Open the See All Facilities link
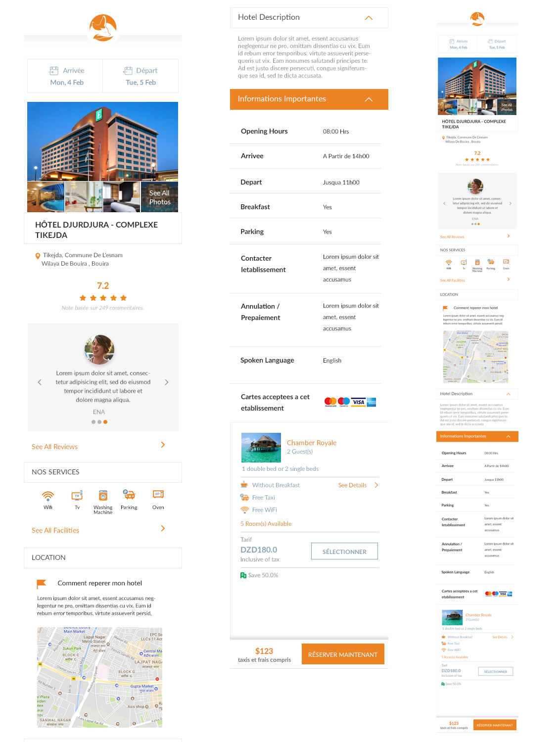The image size is (560, 742). (55, 530)
